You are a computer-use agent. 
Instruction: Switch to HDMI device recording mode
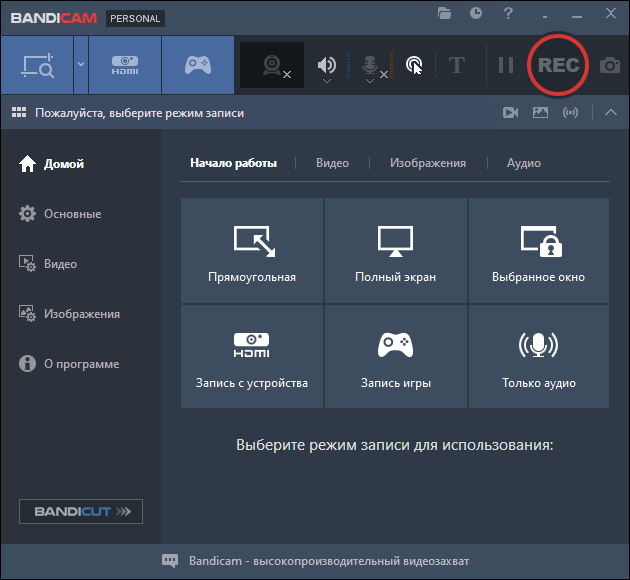pyautogui.click(x=125, y=65)
